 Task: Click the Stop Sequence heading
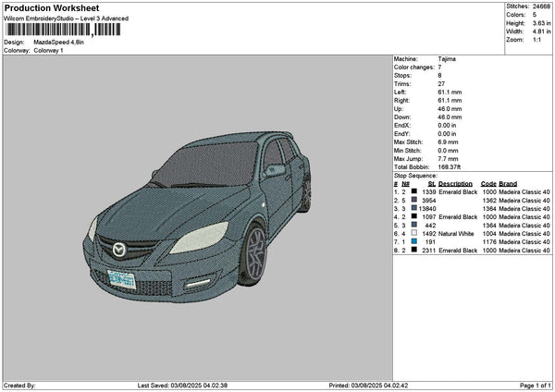(413, 174)
